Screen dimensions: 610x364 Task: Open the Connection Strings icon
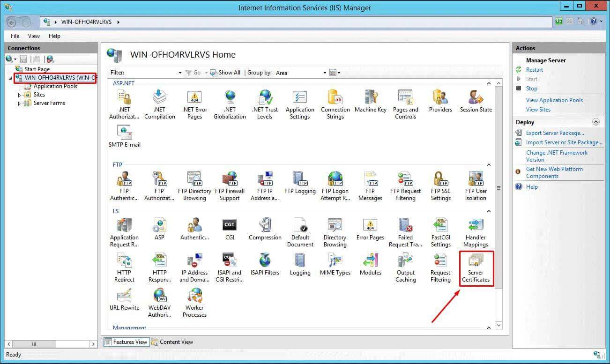point(335,104)
